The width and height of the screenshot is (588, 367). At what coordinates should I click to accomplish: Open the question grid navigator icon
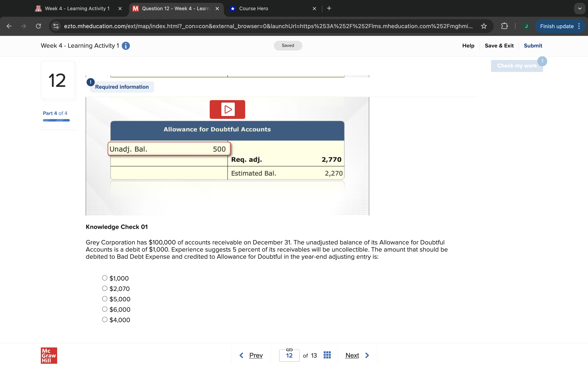pos(327,355)
